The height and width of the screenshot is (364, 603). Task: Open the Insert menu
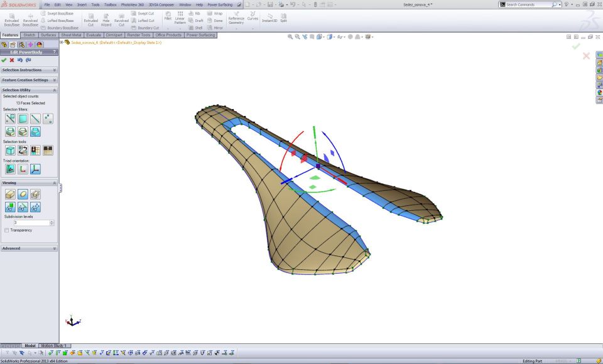pyautogui.click(x=82, y=4)
